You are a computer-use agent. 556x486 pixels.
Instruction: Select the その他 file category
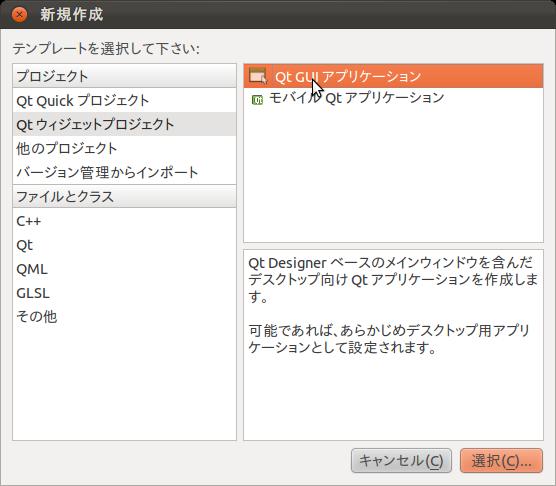click(x=124, y=317)
